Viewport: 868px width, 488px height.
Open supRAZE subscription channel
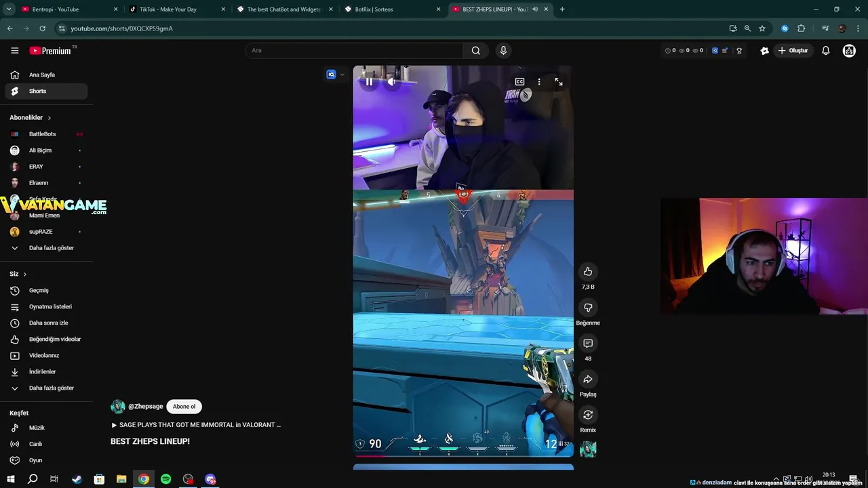[46, 232]
